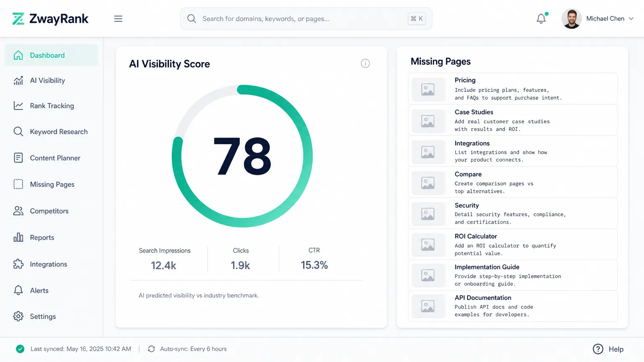Click the ROI Calculator thumbnail
The image size is (644, 362).
click(x=428, y=245)
